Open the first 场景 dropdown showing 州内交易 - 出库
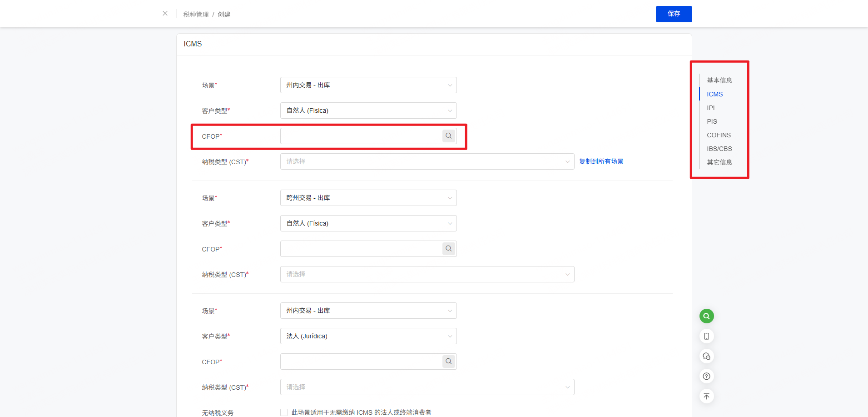Screen dimensions: 868x417 (368, 85)
